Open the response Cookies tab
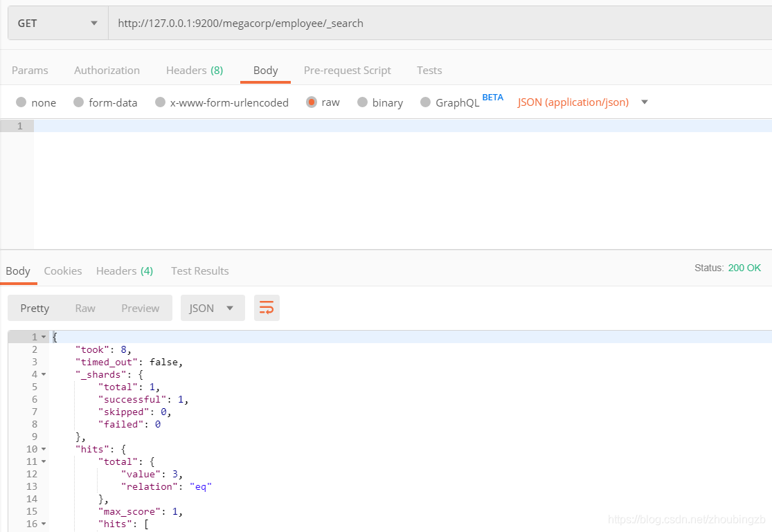 pos(63,271)
